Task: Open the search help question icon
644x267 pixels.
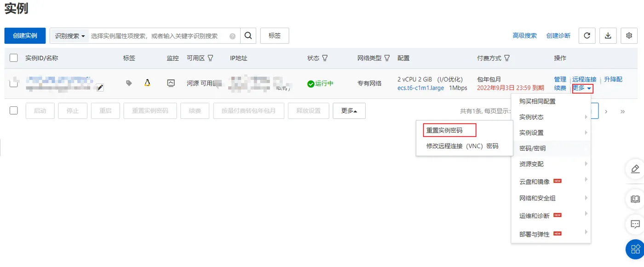Action: pyautogui.click(x=232, y=36)
